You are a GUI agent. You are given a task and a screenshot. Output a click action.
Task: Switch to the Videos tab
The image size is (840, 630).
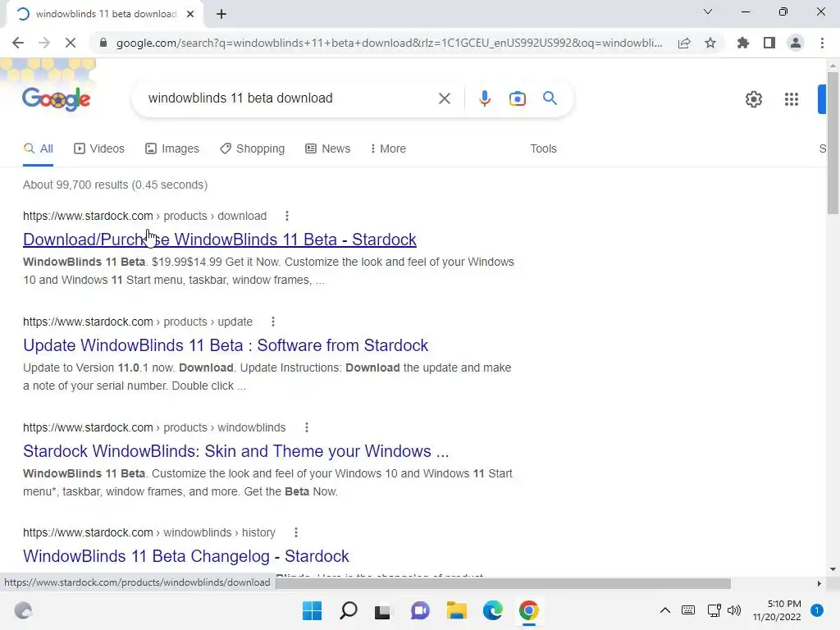[x=99, y=148]
